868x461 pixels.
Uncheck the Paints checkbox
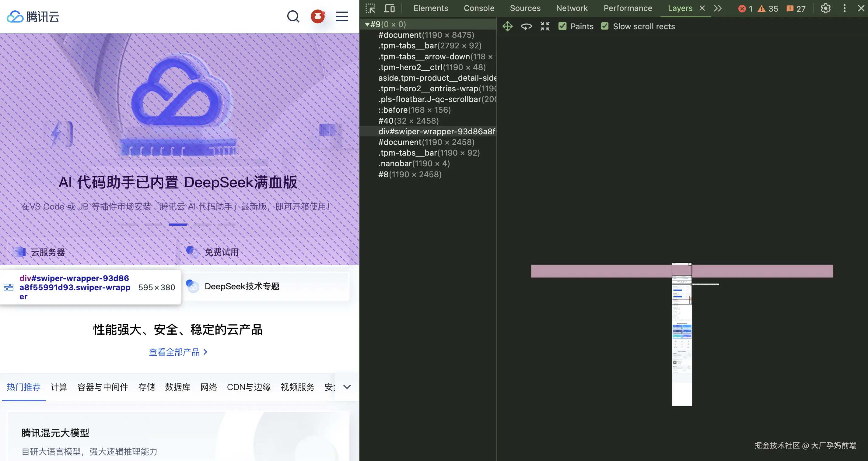562,26
